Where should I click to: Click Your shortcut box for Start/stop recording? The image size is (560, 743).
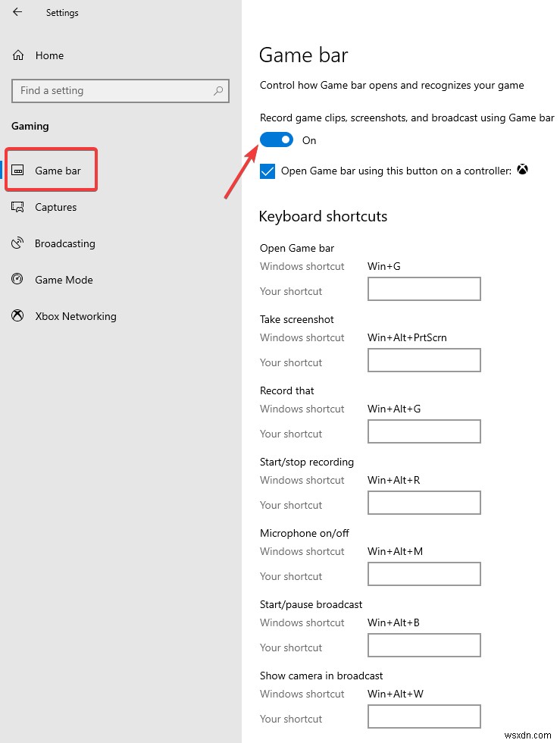(424, 503)
